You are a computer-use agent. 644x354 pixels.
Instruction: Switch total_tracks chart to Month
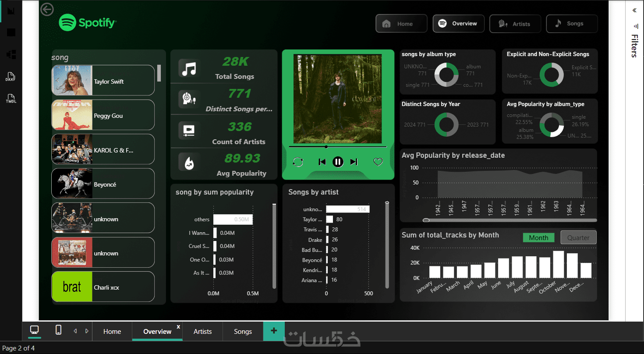(x=538, y=237)
